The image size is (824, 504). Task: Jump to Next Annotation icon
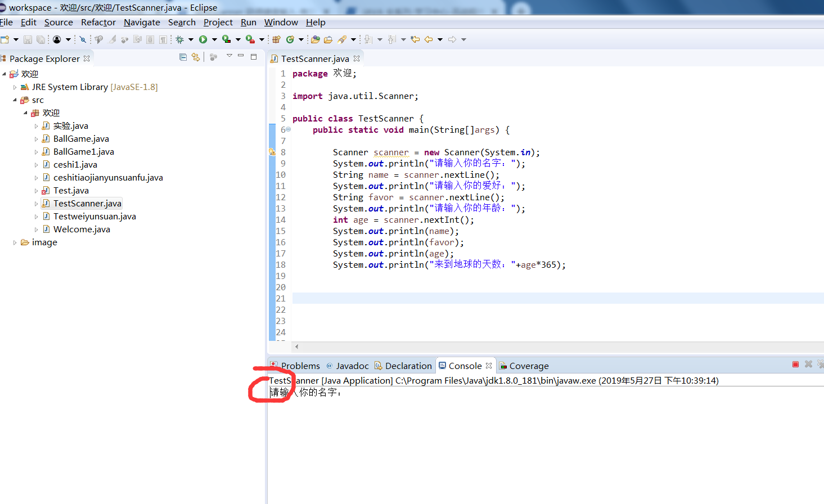coord(368,39)
